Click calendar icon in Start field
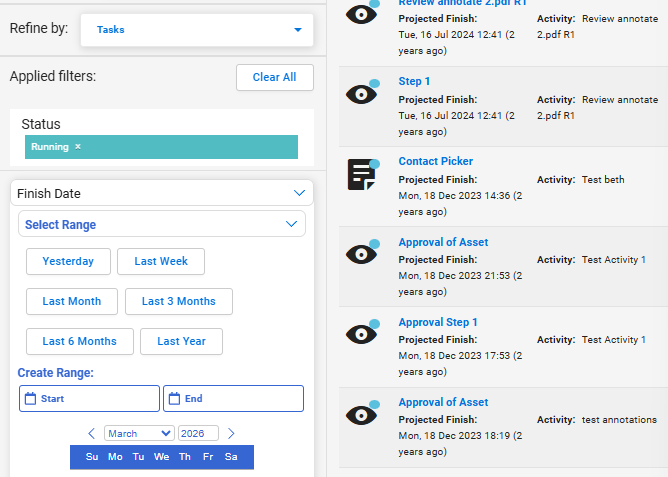This screenshot has height=477, width=668. [x=30, y=399]
